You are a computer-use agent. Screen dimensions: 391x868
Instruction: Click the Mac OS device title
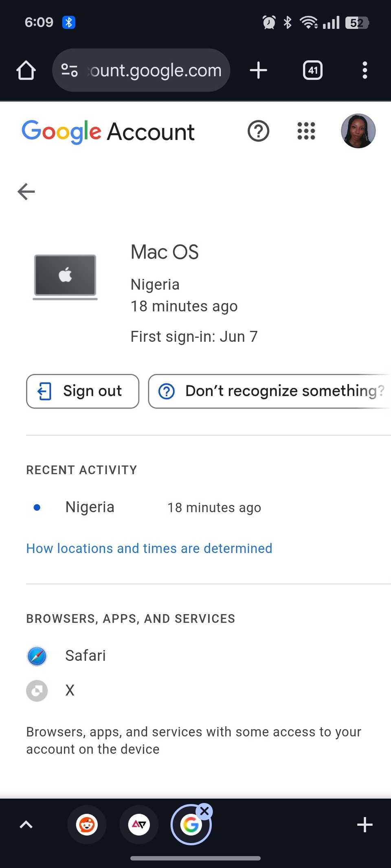click(165, 252)
